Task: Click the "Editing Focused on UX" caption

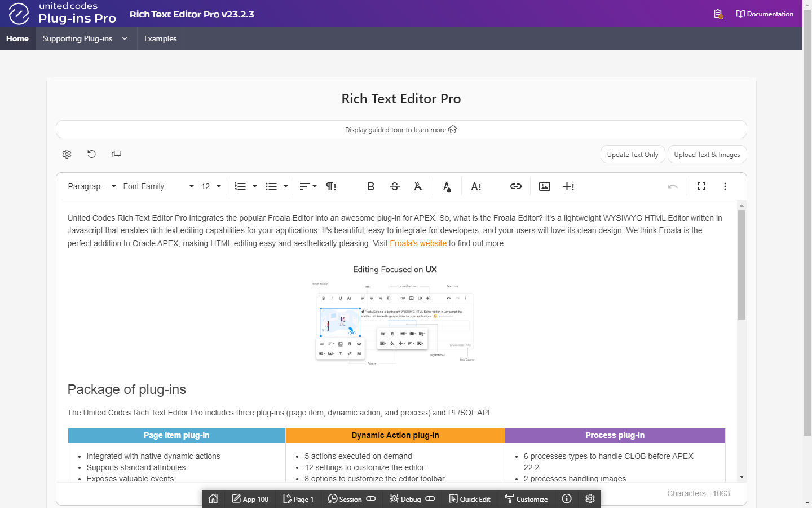Action: tap(395, 269)
